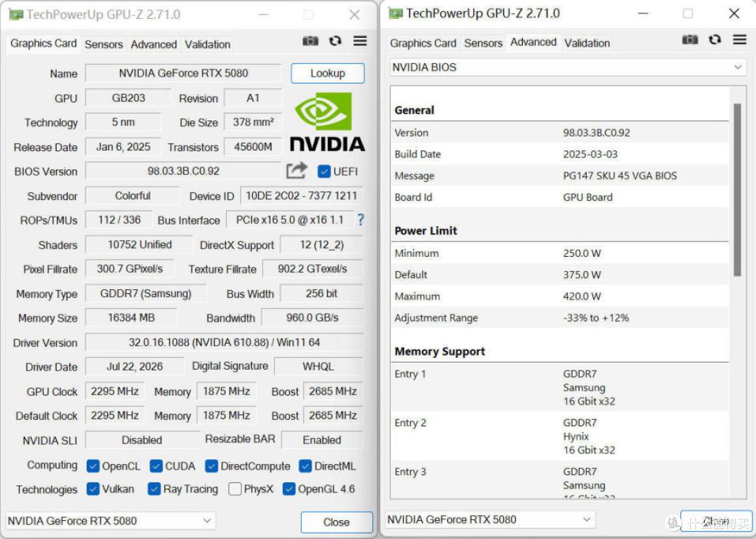The height and width of the screenshot is (539, 756).
Task: Click the camera icon in right window
Action: tap(690, 39)
